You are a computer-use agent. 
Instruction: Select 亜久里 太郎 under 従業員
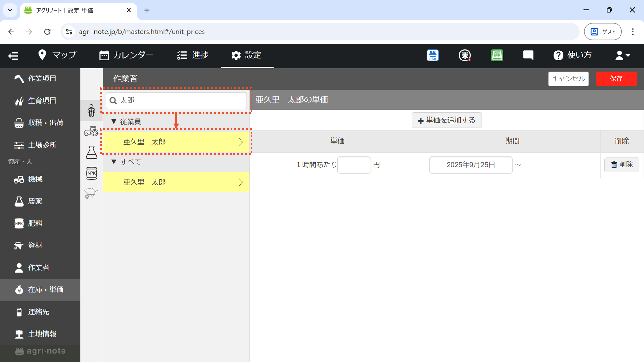(x=176, y=142)
